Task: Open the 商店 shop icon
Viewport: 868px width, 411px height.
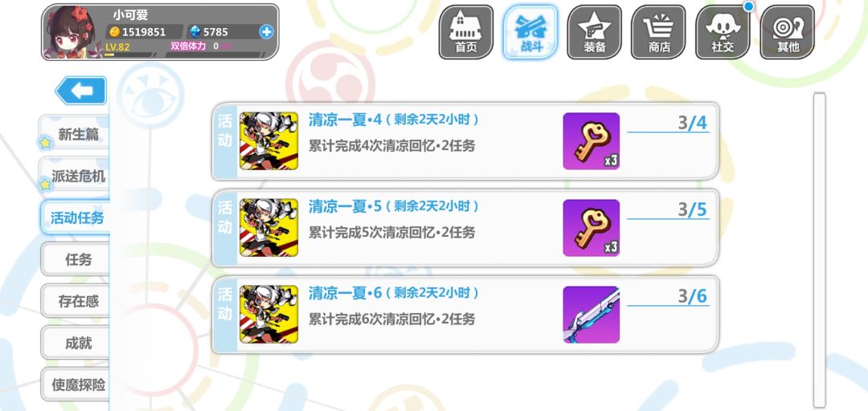Action: (659, 32)
